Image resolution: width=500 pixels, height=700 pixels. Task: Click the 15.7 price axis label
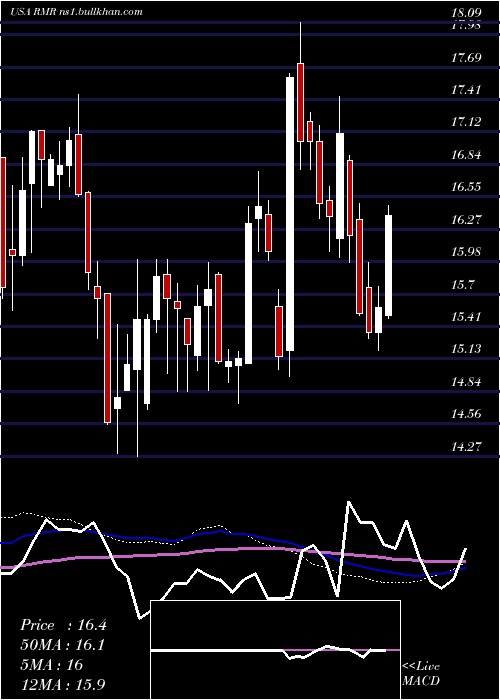click(462, 284)
